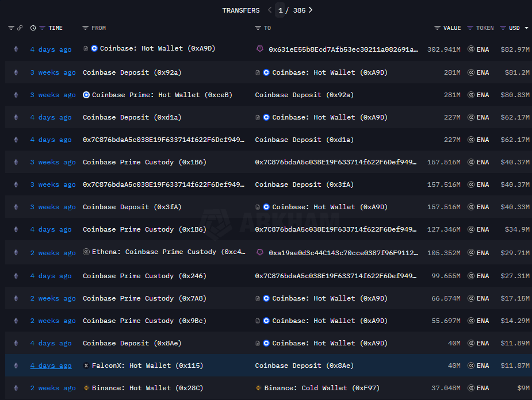Click ENA token icon on the $34.9M row
The width and height of the screenshot is (532, 400).
471,229
